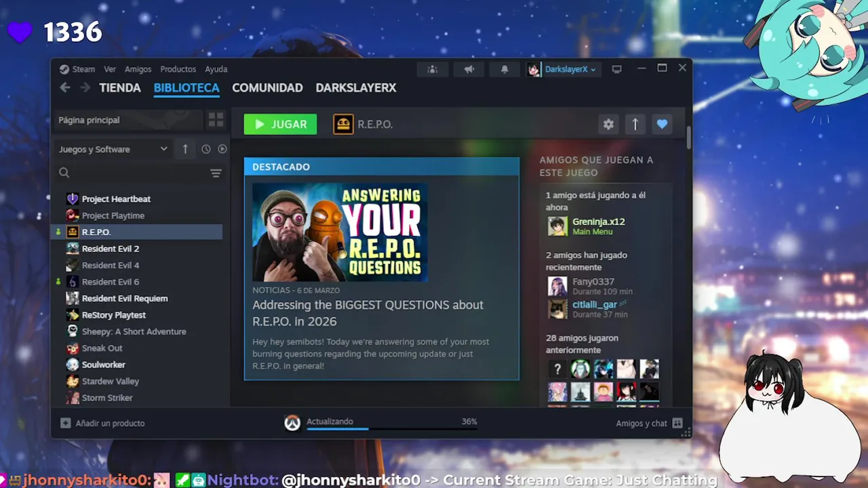Image resolution: width=868 pixels, height=488 pixels.
Task: Toggle the collections grid view icon
Action: (x=216, y=120)
